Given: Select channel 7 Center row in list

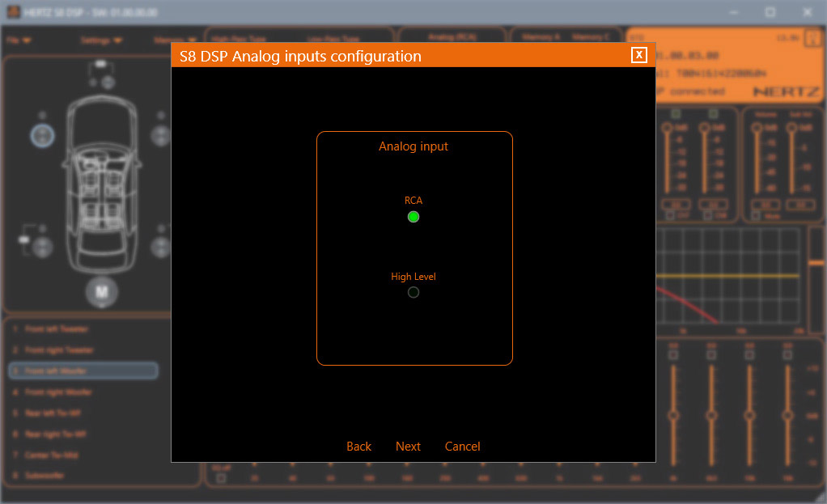Looking at the screenshot, I should [x=83, y=455].
